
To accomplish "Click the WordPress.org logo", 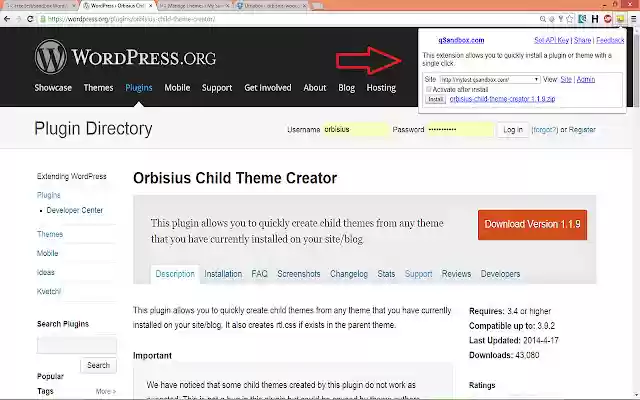I will (x=125, y=57).
